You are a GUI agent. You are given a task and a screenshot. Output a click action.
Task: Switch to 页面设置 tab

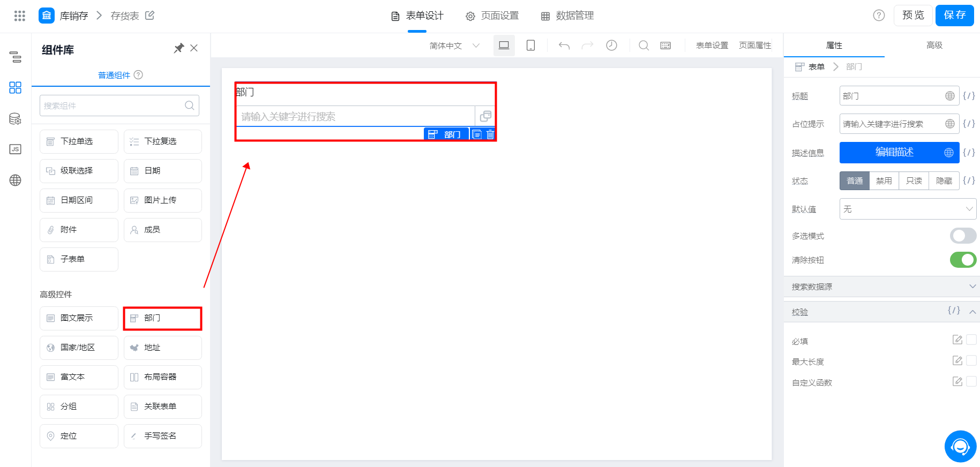click(492, 16)
